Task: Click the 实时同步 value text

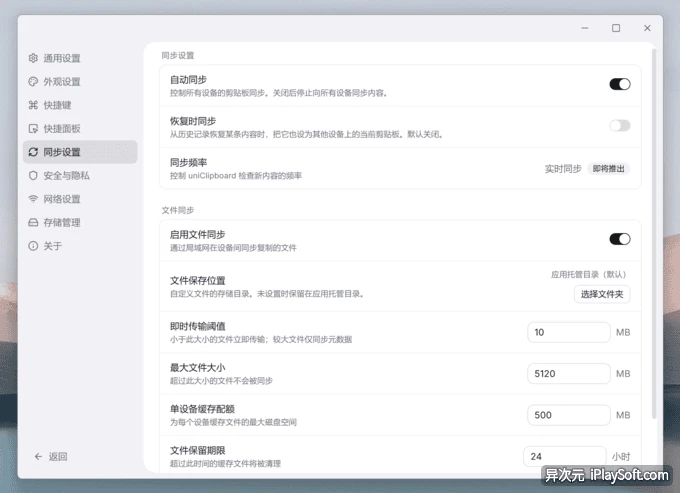Action: 563,169
